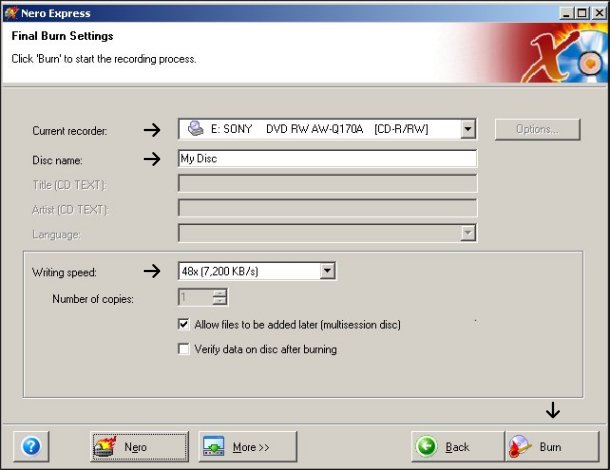Click the Title (CD TEXT) field
Screen dimensions: 610x470
click(327, 183)
